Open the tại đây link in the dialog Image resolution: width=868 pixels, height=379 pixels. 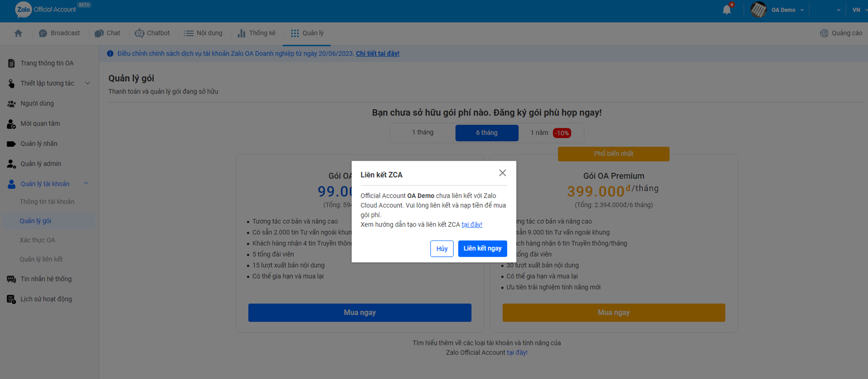click(x=472, y=225)
